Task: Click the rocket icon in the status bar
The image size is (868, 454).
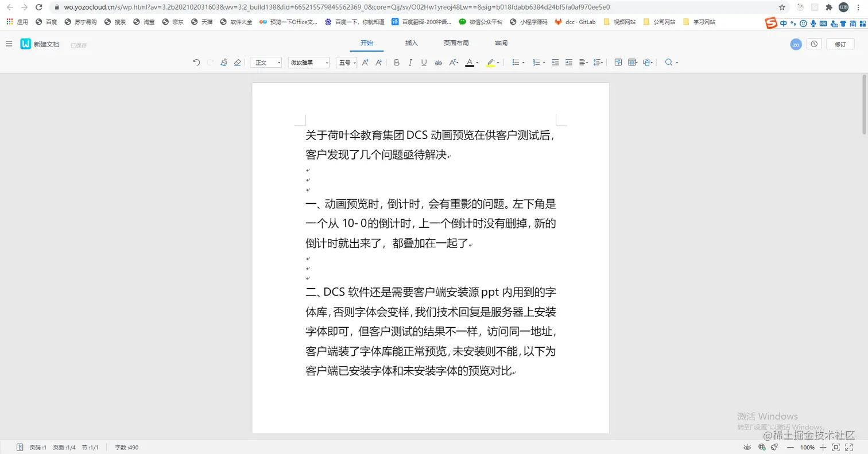Action: [774, 447]
